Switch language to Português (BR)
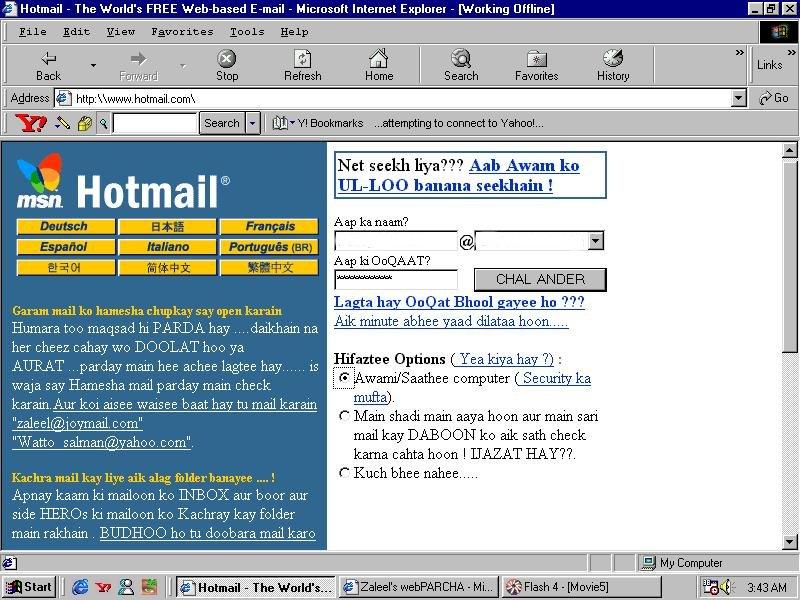800x600 pixels. (269, 247)
